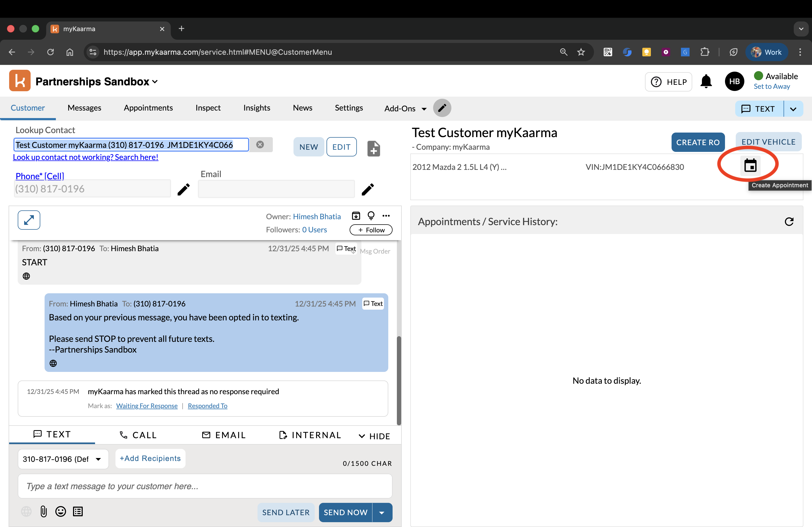Click the lightbulb suggestions icon
This screenshot has width=812, height=527.
pos(371,215)
